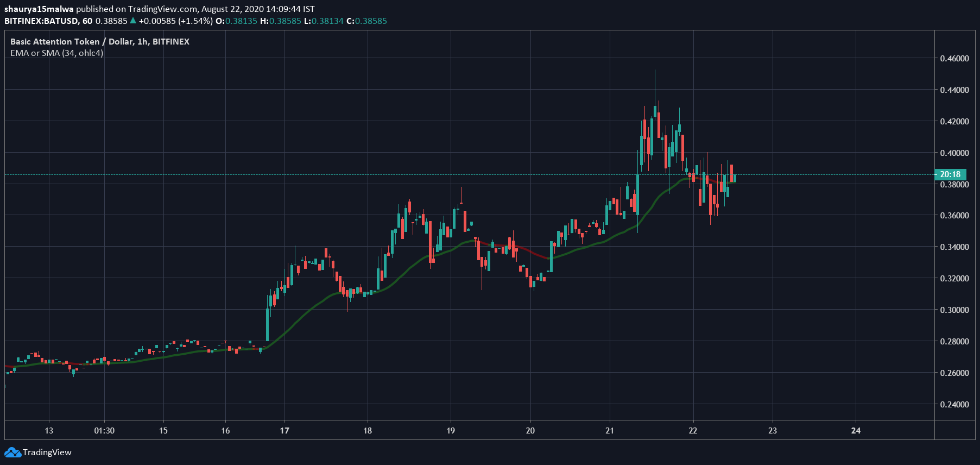
Task: Select the 0.30000 level on price scale
Action: coord(954,310)
